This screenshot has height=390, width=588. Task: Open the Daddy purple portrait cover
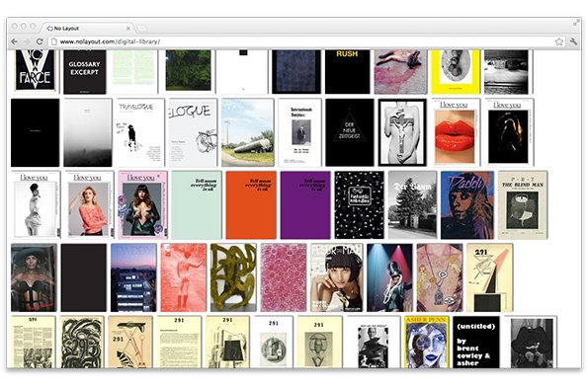pos(467,205)
